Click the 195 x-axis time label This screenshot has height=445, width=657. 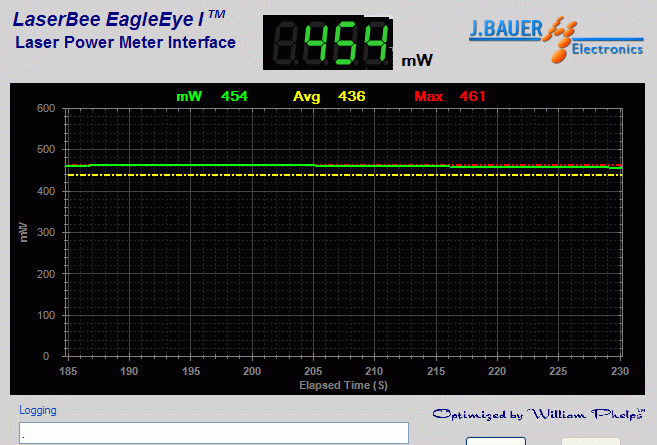click(191, 371)
